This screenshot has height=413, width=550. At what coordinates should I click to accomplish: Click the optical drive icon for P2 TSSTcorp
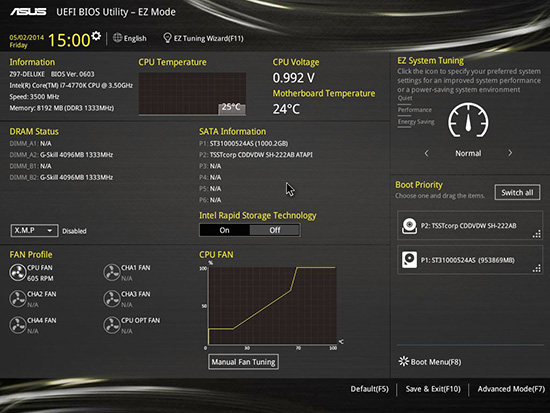(409, 226)
